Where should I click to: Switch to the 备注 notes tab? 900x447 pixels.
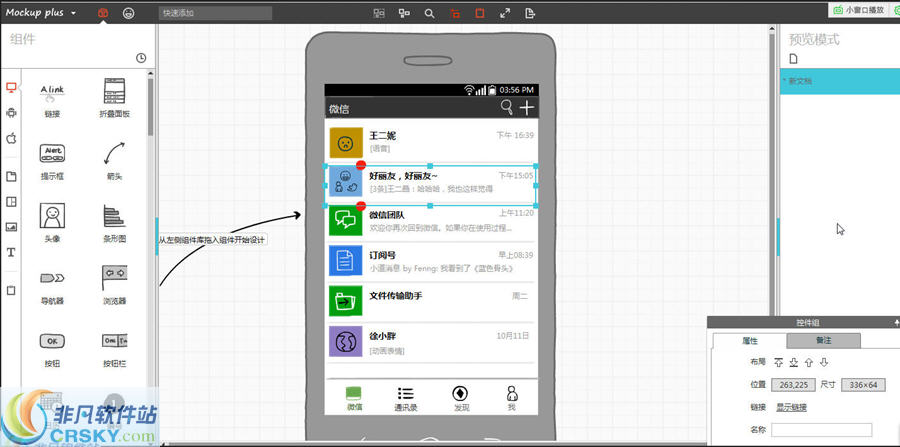(x=824, y=340)
